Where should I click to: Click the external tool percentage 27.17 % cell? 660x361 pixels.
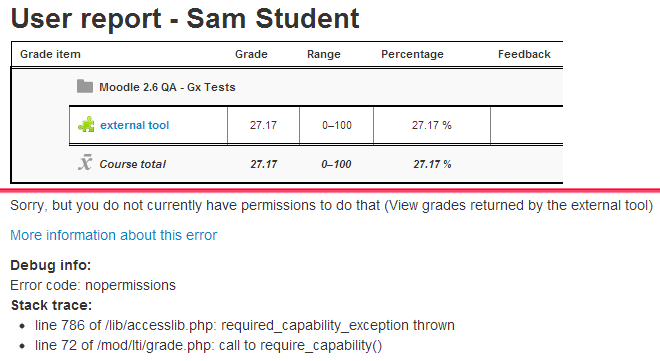(431, 125)
